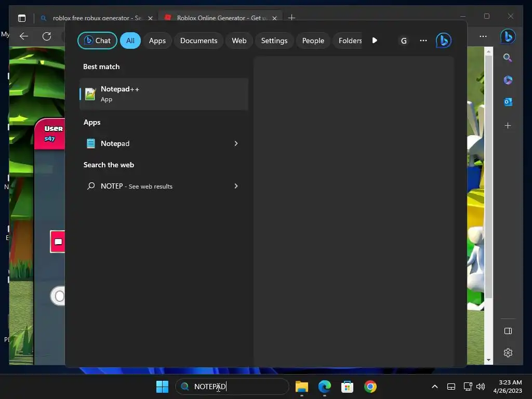532x399 pixels.
Task: Open NOTEP web search result
Action: point(164,186)
